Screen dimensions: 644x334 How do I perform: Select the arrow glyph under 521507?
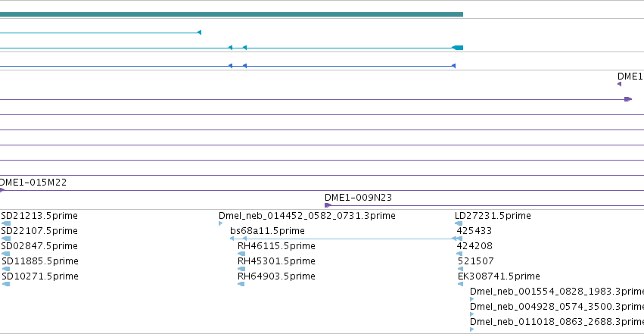click(460, 269)
